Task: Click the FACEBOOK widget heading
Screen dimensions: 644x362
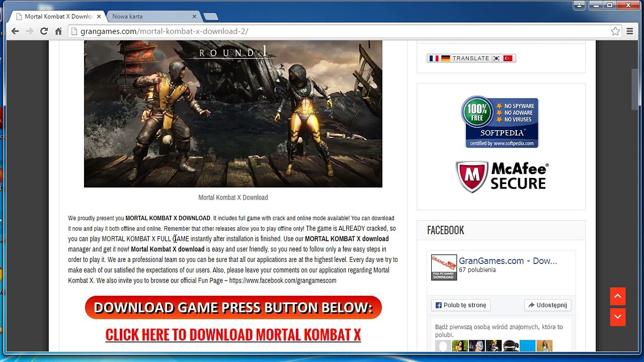Action: click(445, 230)
